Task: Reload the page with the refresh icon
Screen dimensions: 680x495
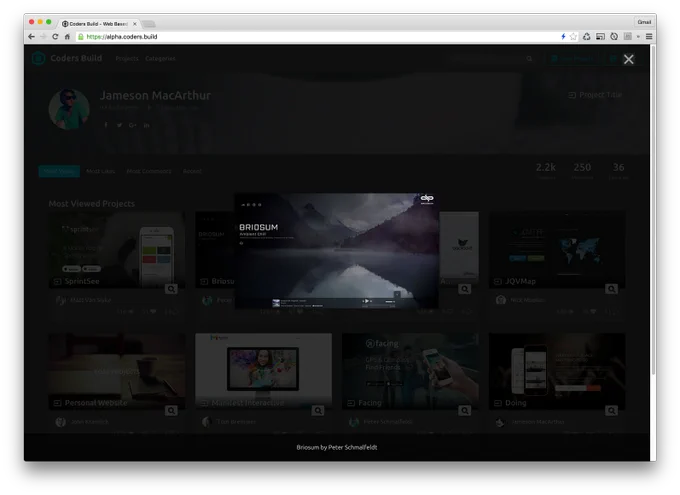Action: (55, 37)
